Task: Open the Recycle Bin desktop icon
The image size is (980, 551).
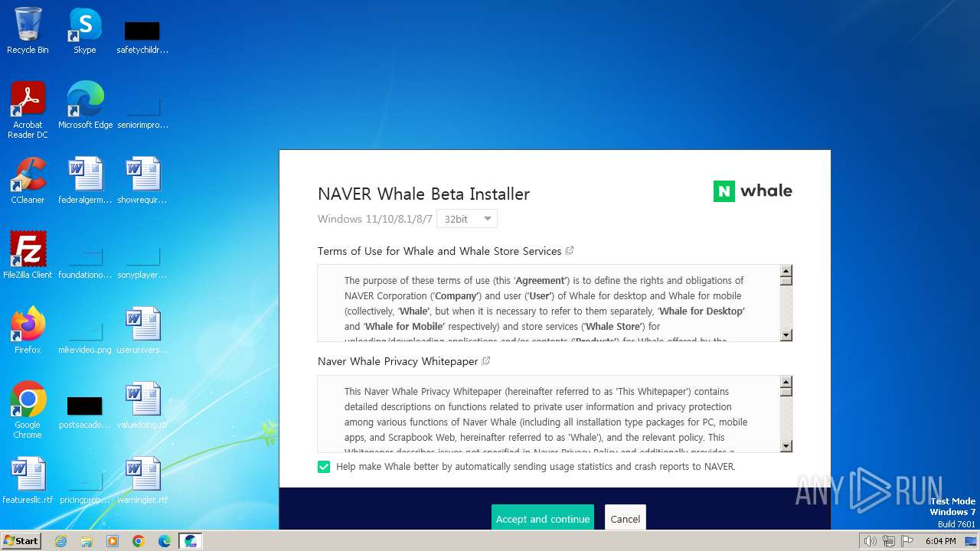Action: pos(28,31)
